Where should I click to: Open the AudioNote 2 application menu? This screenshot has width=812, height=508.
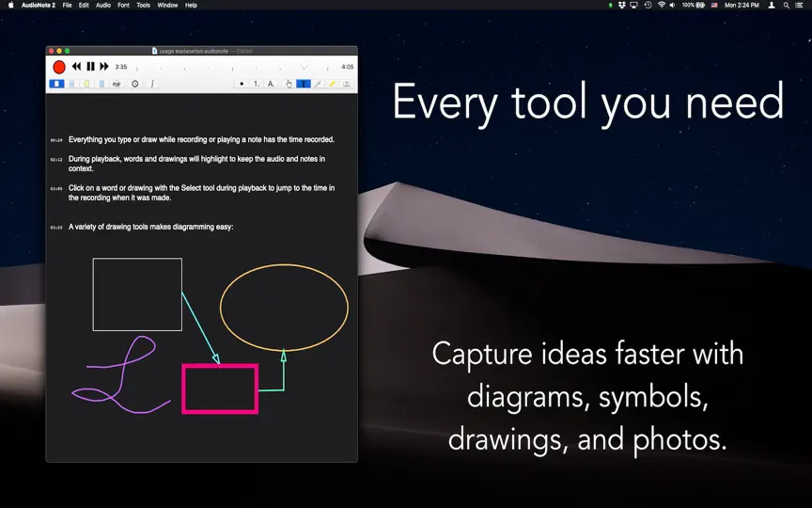pos(39,6)
